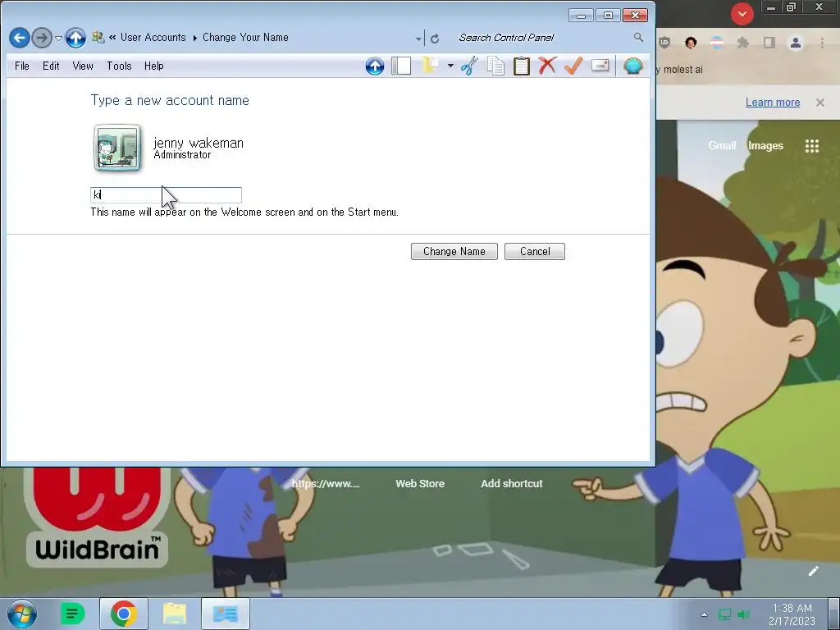Click the Change Name button

(x=454, y=251)
